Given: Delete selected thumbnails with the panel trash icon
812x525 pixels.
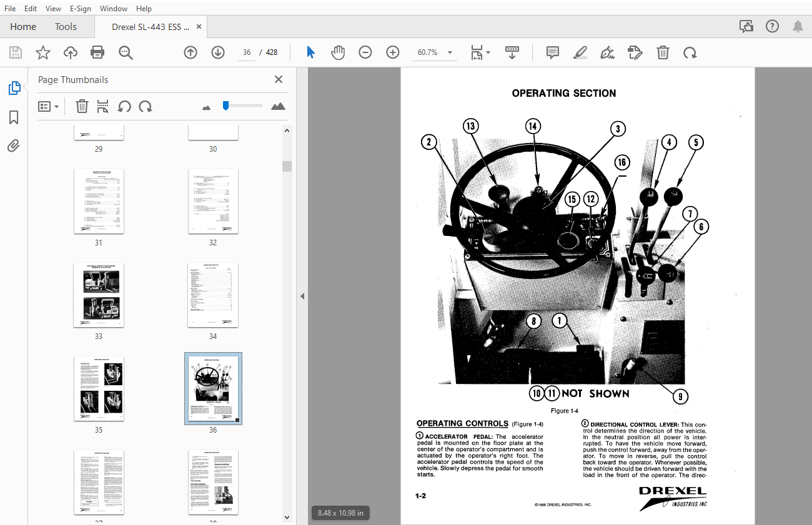Looking at the screenshot, I should (82, 106).
